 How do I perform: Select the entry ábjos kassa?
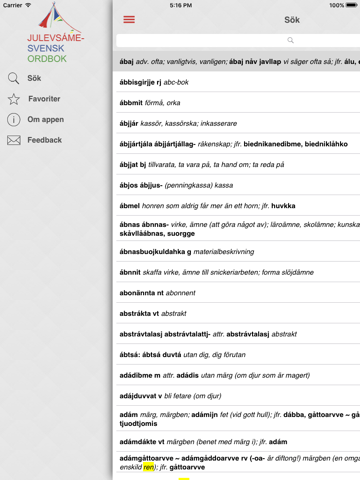pos(237,185)
